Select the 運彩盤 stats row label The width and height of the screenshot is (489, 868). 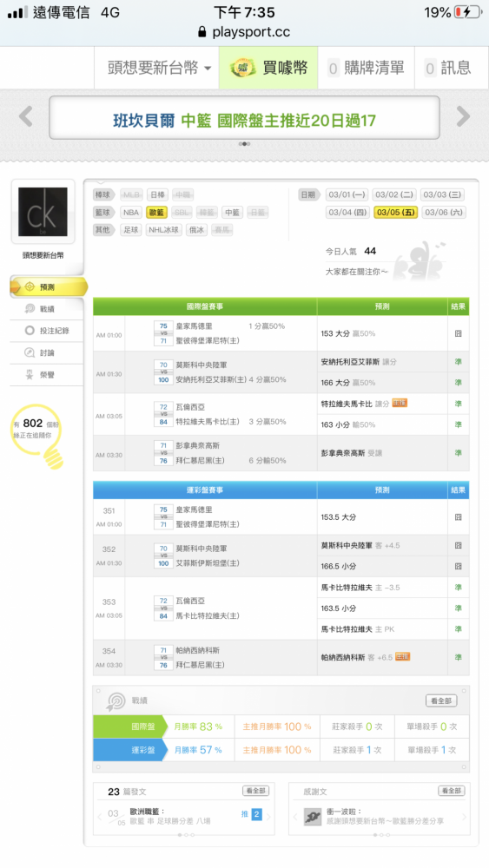[129, 750]
